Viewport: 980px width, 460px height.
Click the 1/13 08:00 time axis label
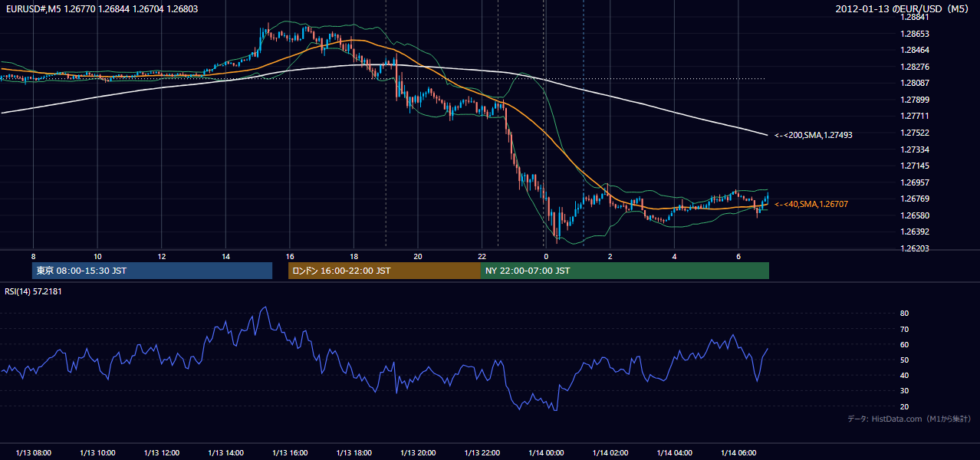click(33, 453)
